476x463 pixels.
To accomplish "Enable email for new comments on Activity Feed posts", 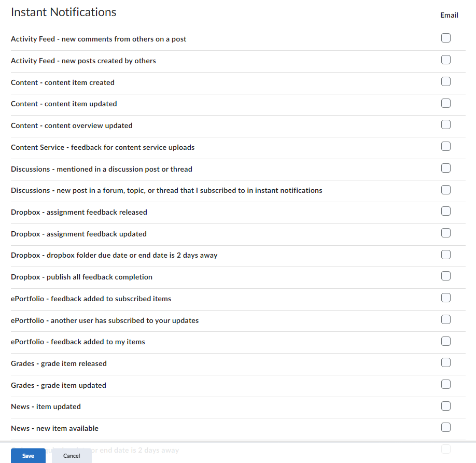I will point(445,37).
